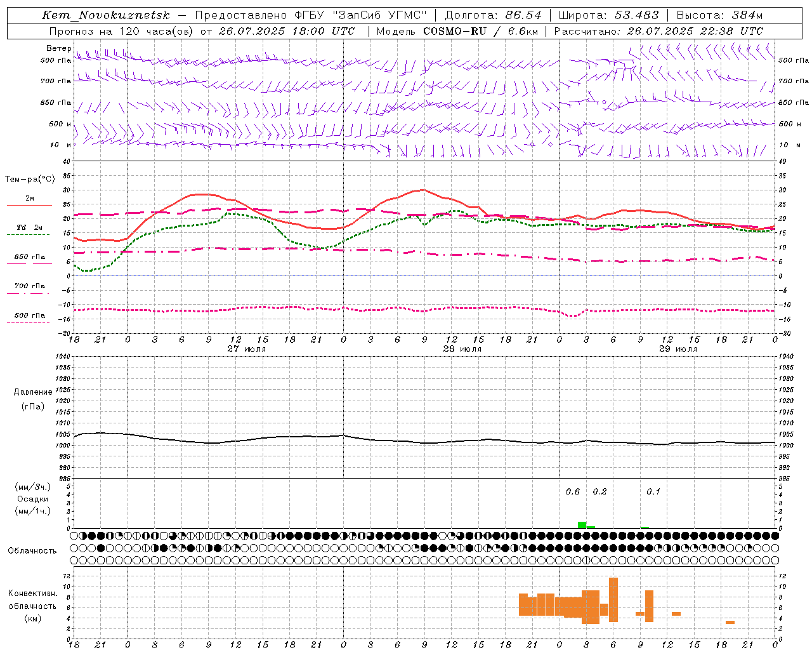812x650 pixels.
Task: Click the "Ветер" wind panel label
Action: (x=59, y=48)
